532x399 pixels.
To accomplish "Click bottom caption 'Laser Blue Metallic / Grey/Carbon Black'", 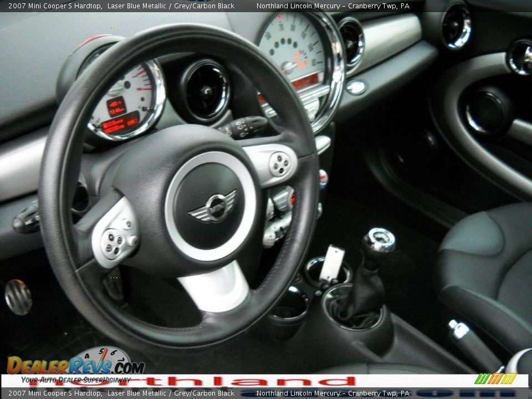I will pyautogui.click(x=171, y=393).
